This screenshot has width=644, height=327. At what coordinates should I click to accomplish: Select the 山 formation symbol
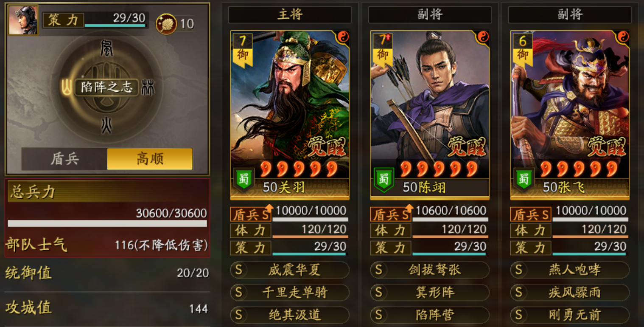tap(67, 88)
